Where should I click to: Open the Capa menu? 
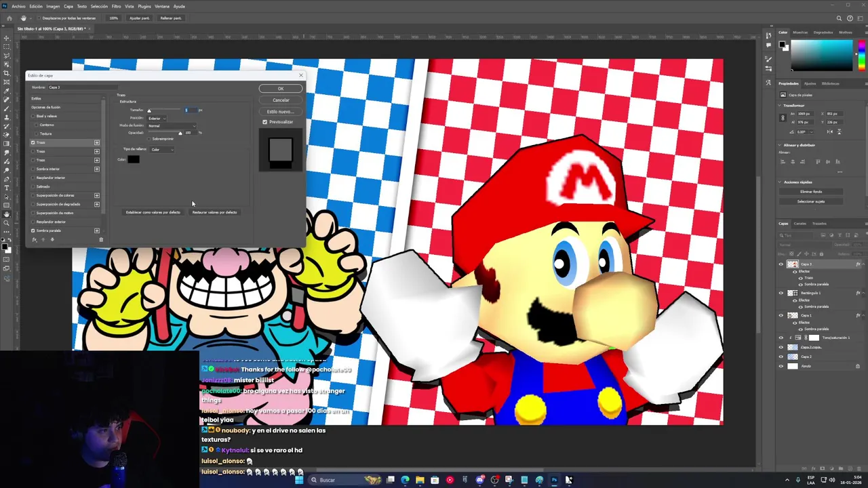(68, 6)
